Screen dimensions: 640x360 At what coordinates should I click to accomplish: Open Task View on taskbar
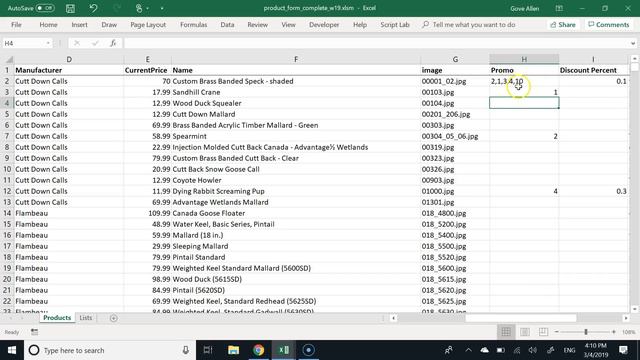click(x=208, y=350)
